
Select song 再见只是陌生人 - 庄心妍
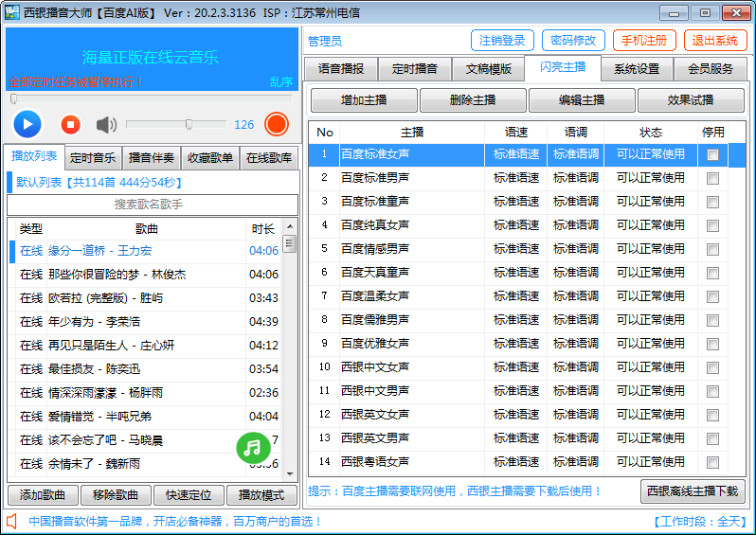point(144,346)
